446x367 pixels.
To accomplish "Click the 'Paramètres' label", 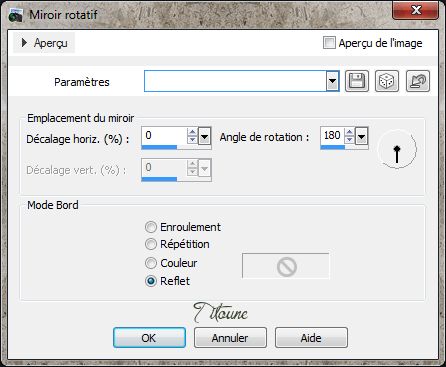I will 82,82.
